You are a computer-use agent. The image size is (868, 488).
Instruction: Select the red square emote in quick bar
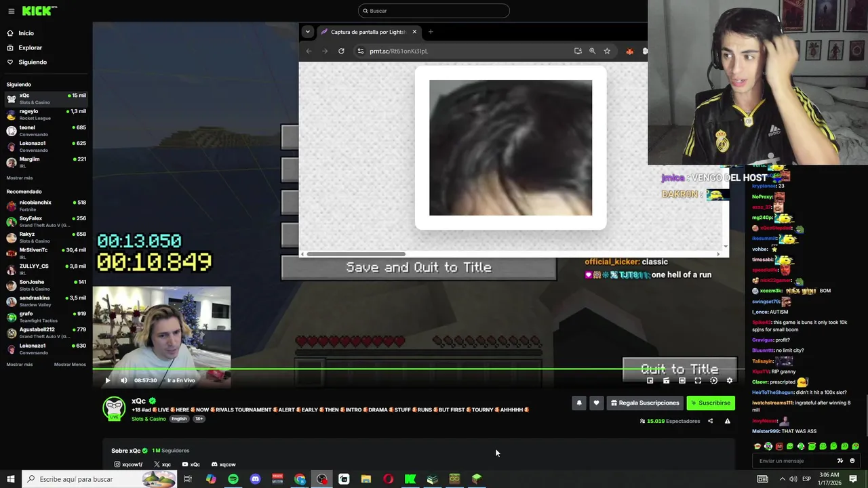pyautogui.click(x=779, y=446)
